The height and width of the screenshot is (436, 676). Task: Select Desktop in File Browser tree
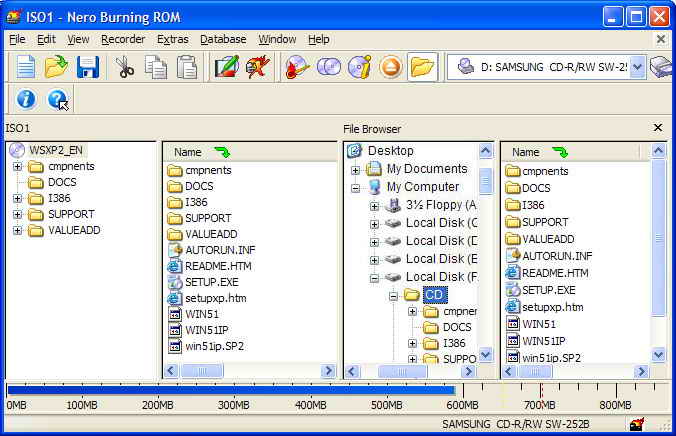390,151
